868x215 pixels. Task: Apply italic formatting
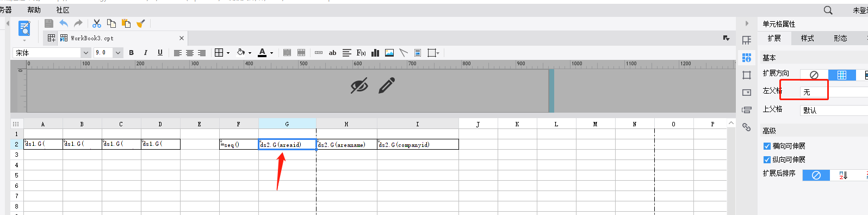click(x=145, y=53)
